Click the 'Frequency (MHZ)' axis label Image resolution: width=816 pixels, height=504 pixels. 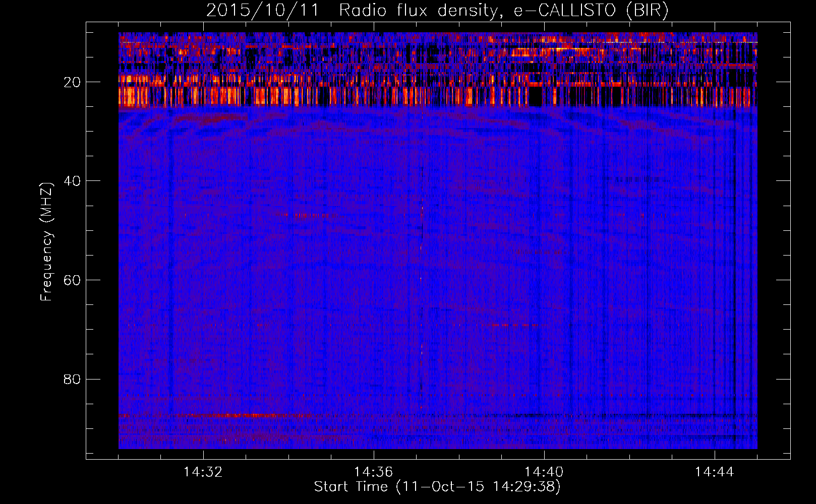(x=46, y=242)
